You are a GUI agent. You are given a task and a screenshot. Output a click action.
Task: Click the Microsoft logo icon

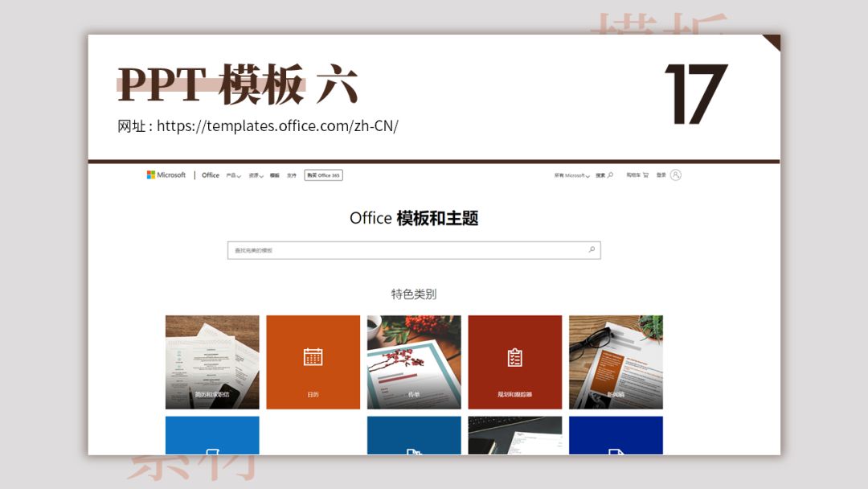(150, 175)
